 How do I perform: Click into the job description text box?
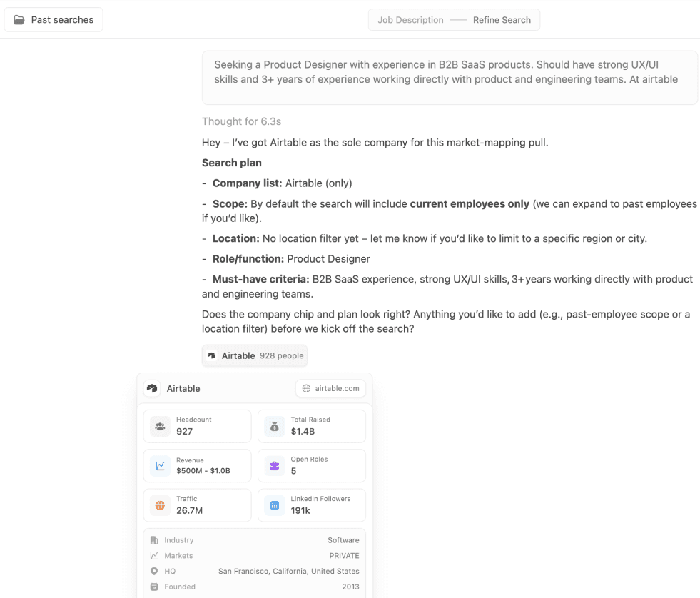[450, 78]
